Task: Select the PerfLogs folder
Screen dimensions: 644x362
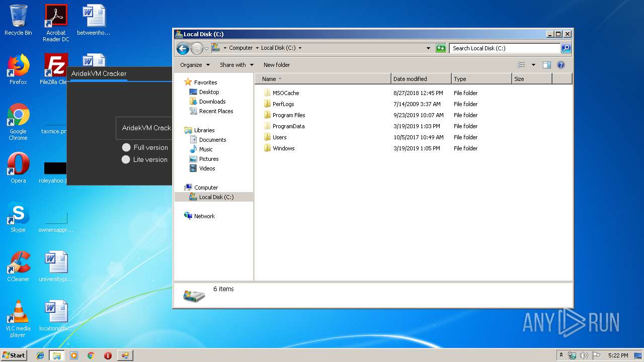Action: pos(283,104)
